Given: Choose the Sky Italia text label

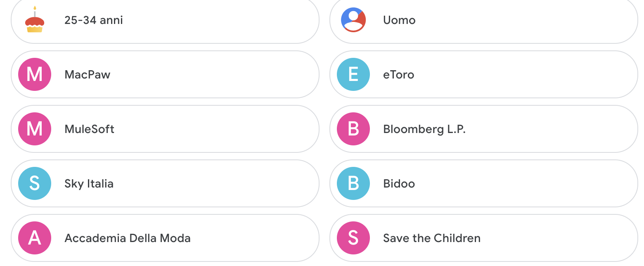Looking at the screenshot, I should [x=89, y=183].
